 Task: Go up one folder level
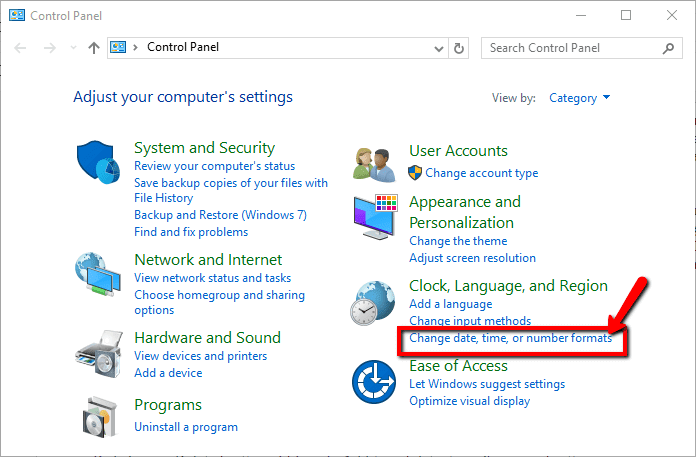pyautogui.click(x=94, y=48)
